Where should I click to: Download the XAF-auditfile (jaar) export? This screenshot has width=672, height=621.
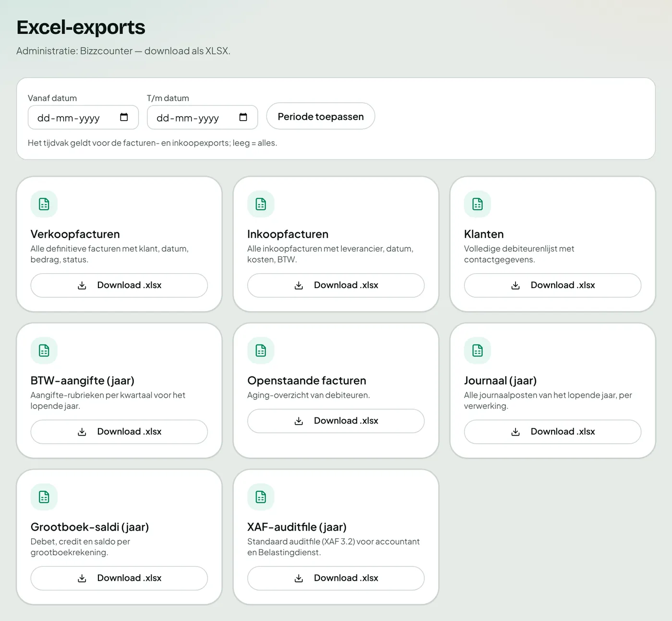coord(336,578)
